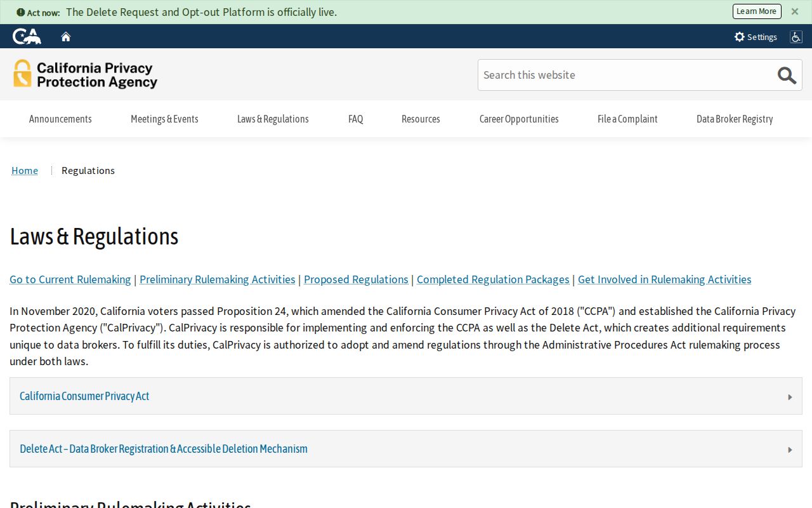Click the CA.gov bear logo icon
Image resolution: width=812 pixels, height=508 pixels.
coord(27,36)
